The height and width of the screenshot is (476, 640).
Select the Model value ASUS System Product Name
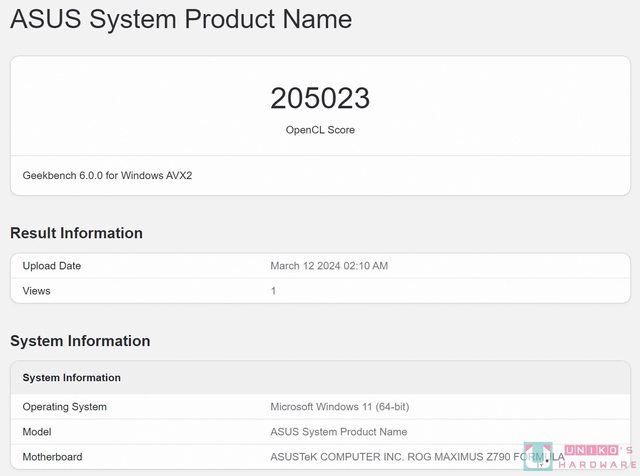point(339,432)
